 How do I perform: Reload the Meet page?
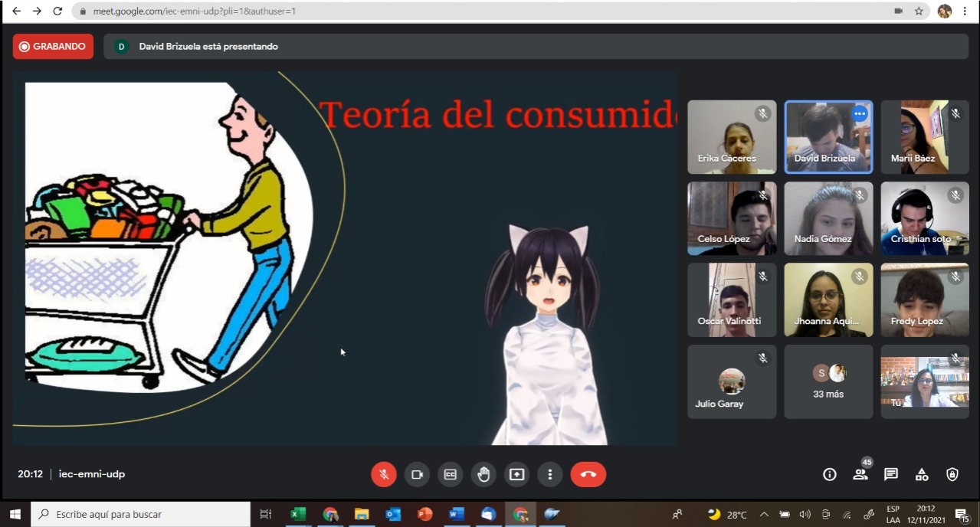coord(57,11)
